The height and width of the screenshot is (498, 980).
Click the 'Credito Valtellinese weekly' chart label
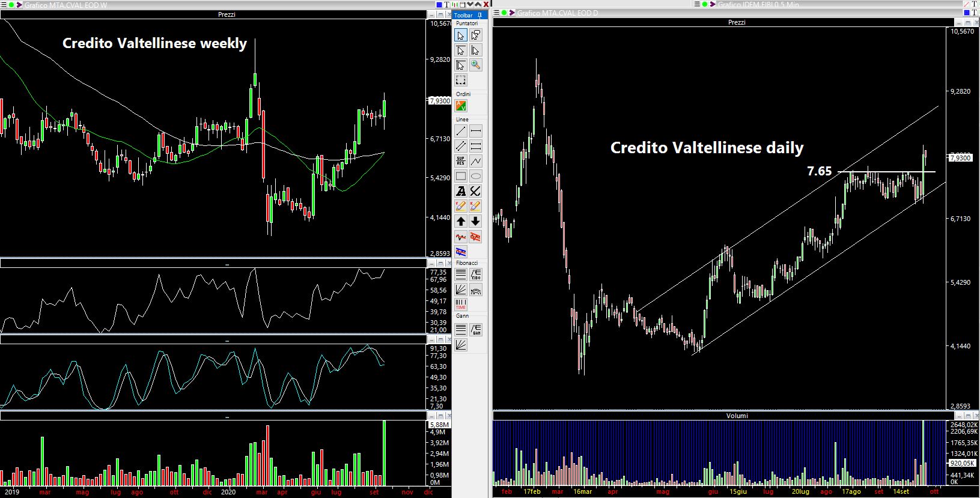pyautogui.click(x=154, y=43)
